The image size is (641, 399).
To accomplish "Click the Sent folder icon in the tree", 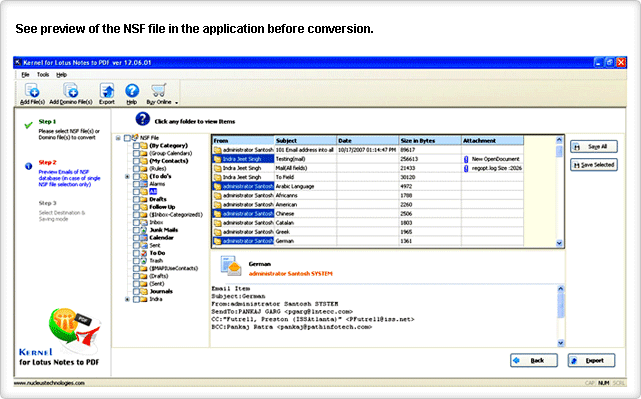I will pos(143,245).
